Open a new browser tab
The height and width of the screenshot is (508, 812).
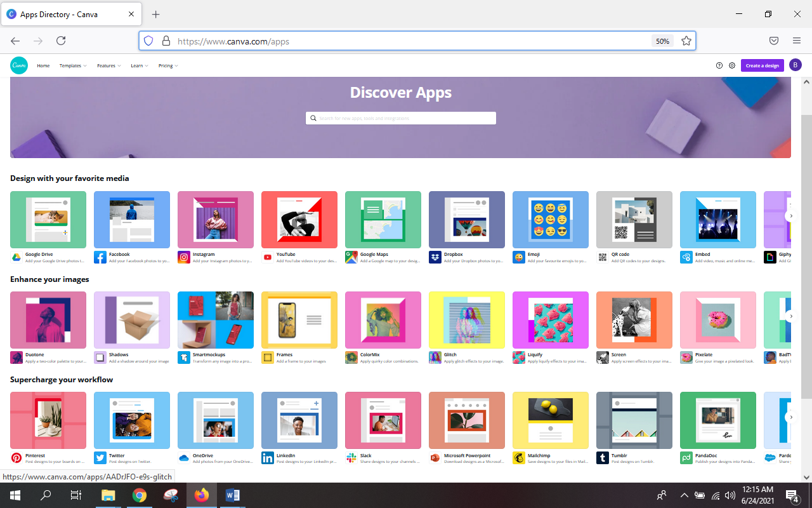pos(156,14)
